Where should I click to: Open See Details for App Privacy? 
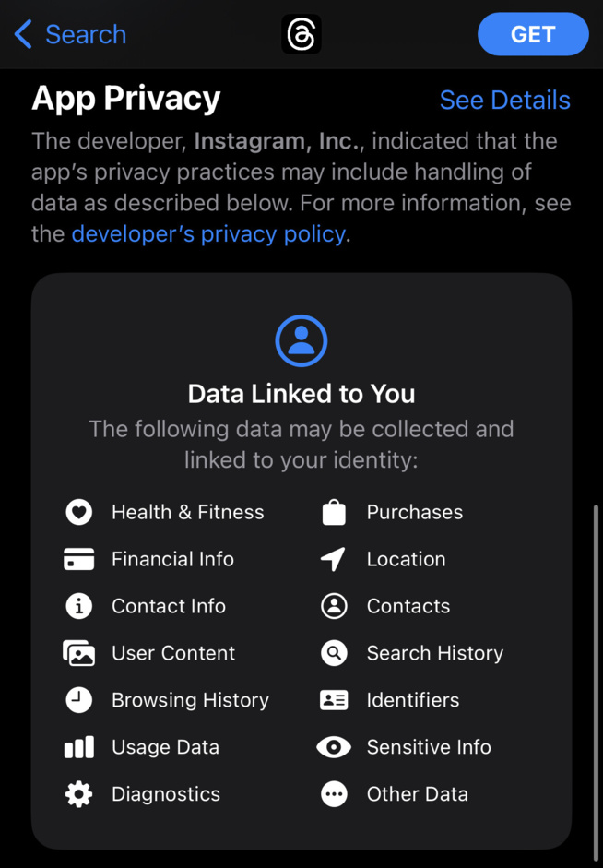pyautogui.click(x=504, y=100)
